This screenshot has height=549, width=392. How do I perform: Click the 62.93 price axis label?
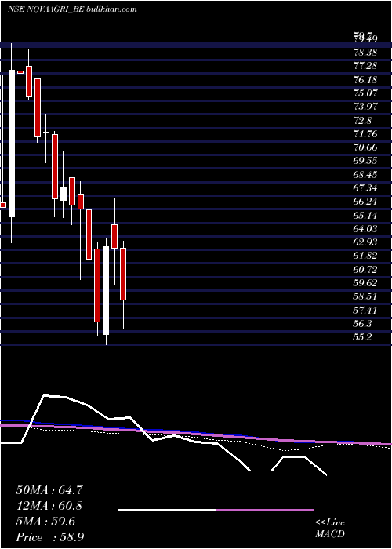(365, 242)
